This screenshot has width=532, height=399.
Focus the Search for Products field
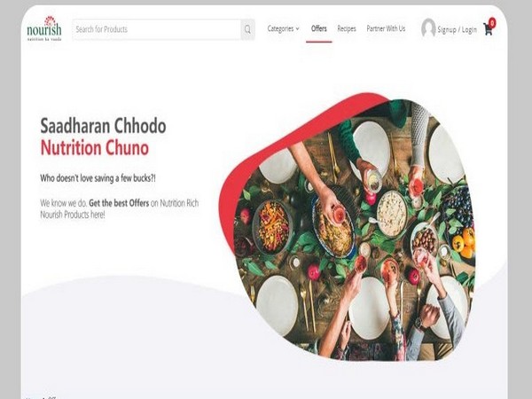tap(156, 29)
